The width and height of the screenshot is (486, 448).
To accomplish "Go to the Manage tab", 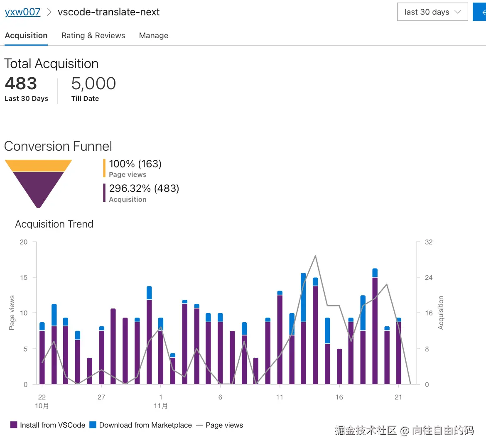I will coord(153,36).
